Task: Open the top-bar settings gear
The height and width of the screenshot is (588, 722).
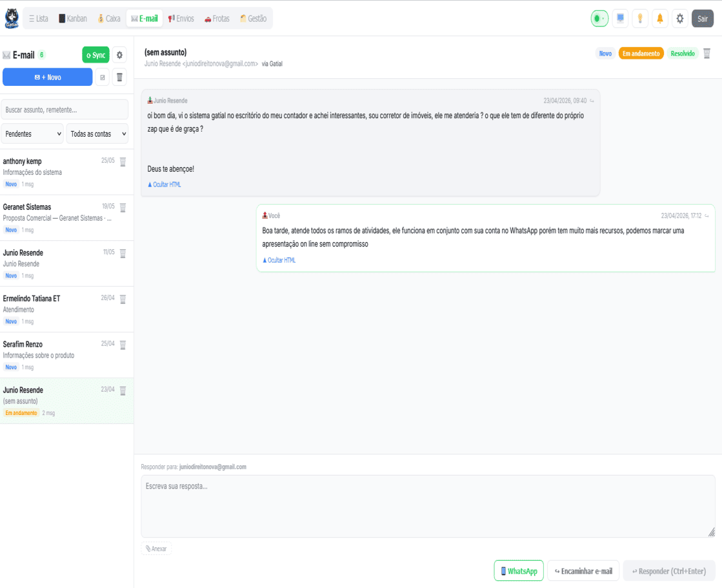Action: click(680, 19)
